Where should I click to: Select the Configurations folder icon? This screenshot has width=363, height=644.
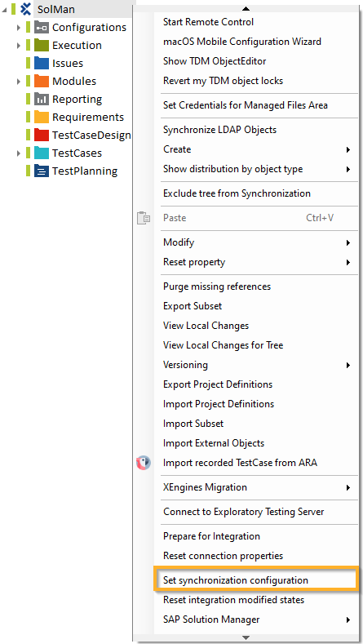[42, 28]
